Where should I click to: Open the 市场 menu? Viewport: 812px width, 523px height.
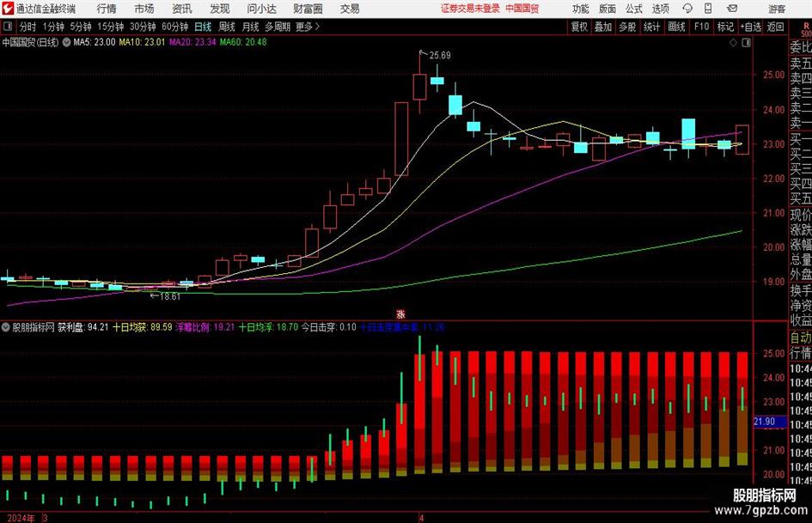pos(144,9)
